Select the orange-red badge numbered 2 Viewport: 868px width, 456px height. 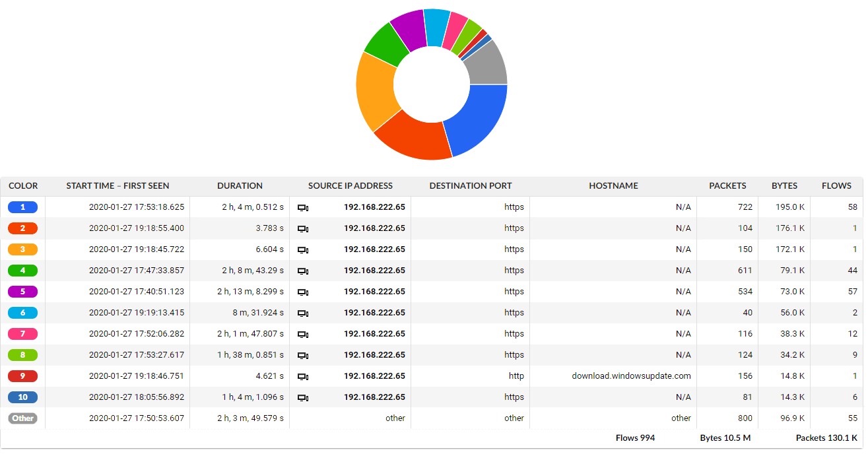[x=22, y=228]
